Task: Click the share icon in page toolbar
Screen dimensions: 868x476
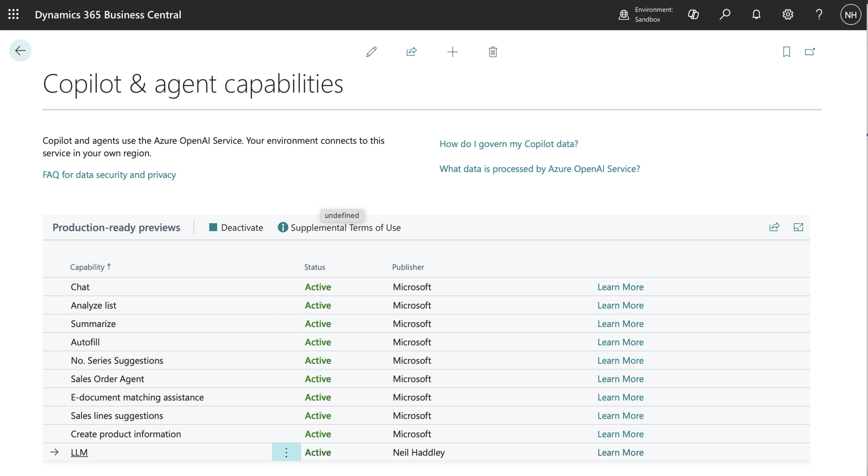Action: 412,52
